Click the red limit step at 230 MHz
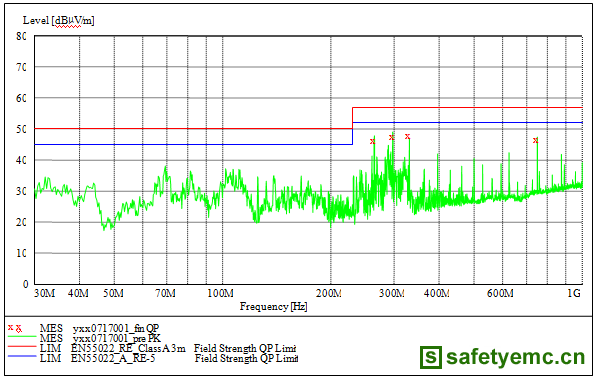The height and width of the screenshot is (380, 596). tap(353, 118)
